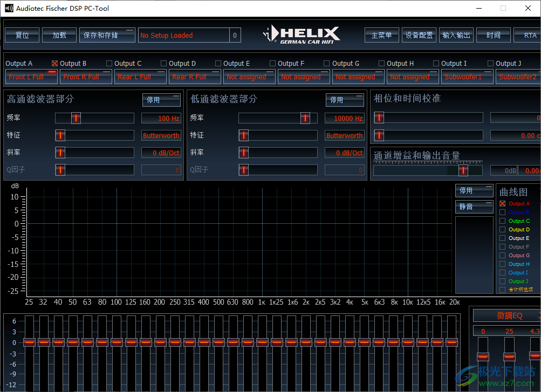
Task: Reset the device with 复位 button
Action: pyautogui.click(x=22, y=35)
